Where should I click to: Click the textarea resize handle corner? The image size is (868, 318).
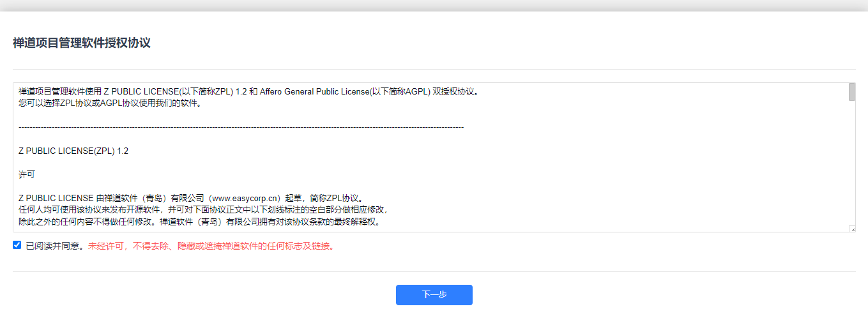tap(852, 229)
